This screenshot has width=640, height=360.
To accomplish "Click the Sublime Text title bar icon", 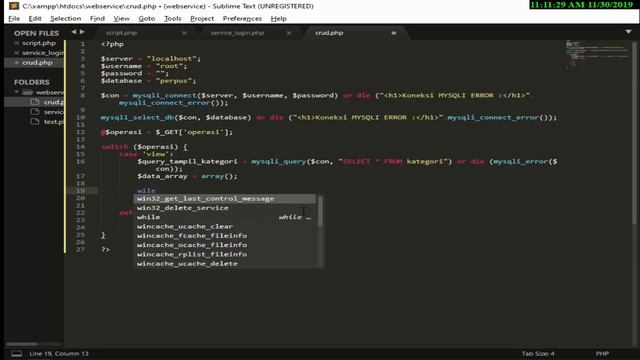I will [13, 6].
